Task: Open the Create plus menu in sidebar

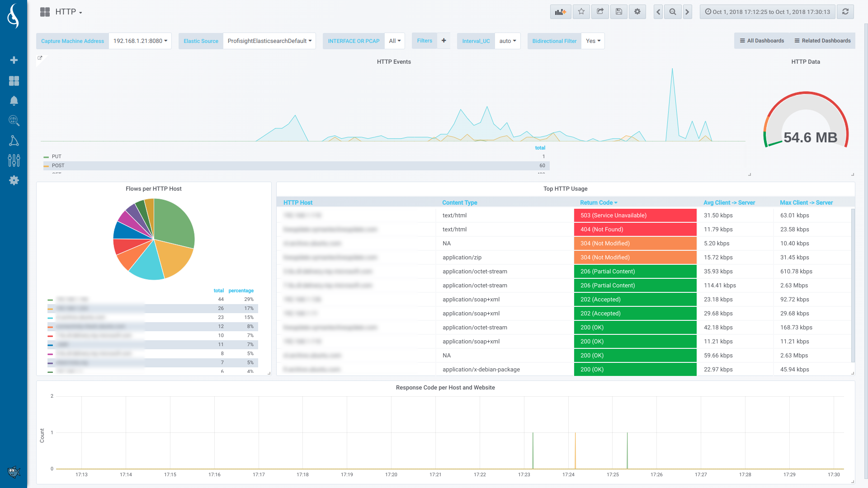Action: pyautogui.click(x=14, y=60)
